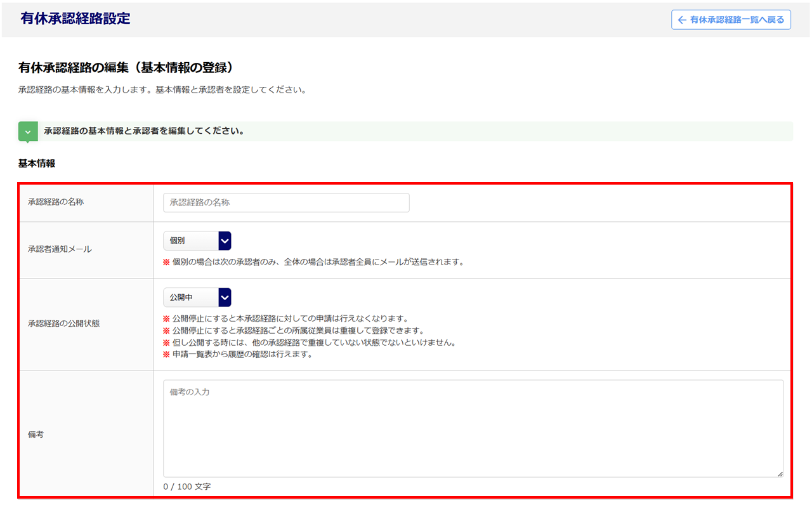
Task: Focus the 承認経路の名称 text input
Action: click(x=286, y=203)
